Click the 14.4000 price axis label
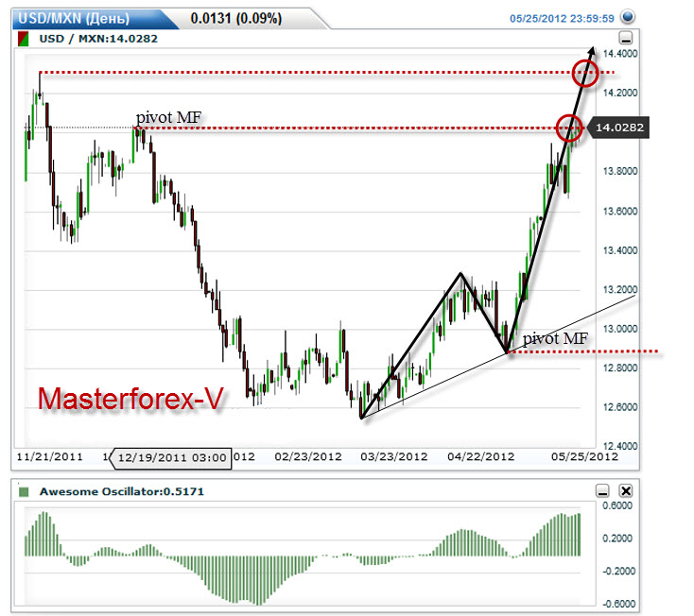The height and width of the screenshot is (616, 694). pos(620,54)
